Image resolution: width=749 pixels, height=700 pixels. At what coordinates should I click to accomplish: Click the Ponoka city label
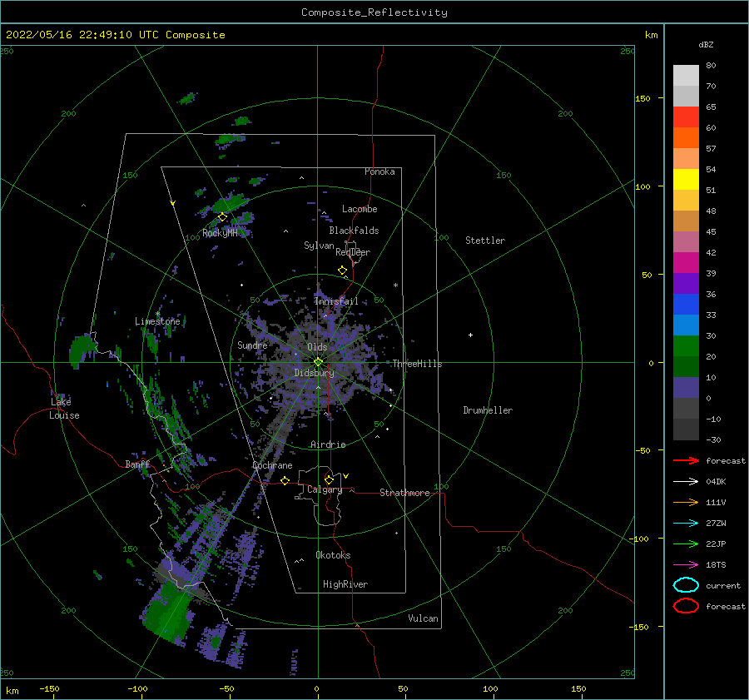[x=379, y=171]
